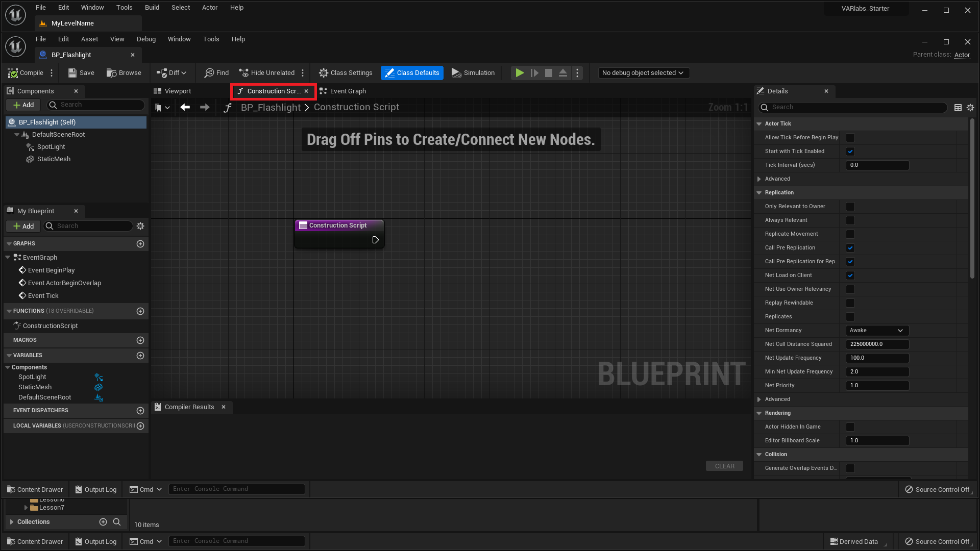Click the SpotLight component in hierarchy

51,146
